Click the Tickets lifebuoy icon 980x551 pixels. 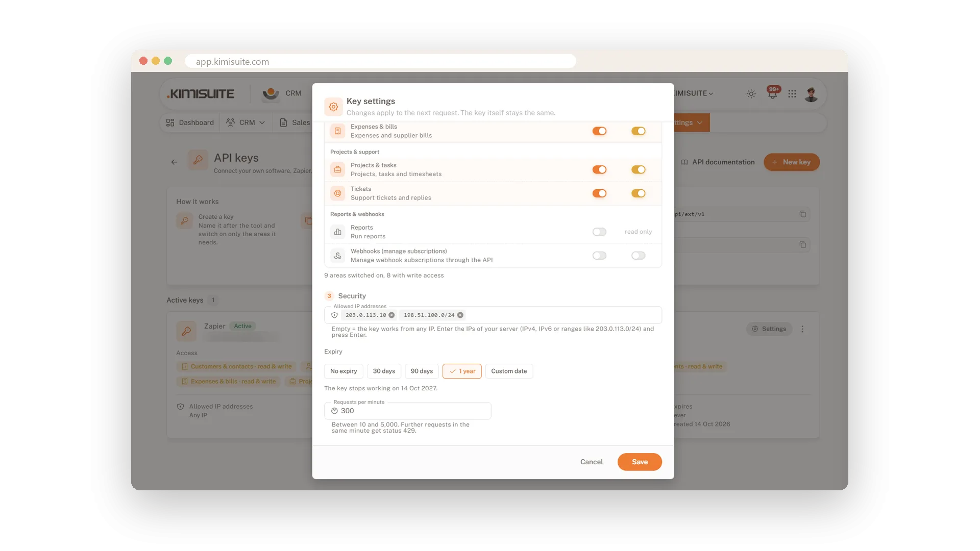337,193
